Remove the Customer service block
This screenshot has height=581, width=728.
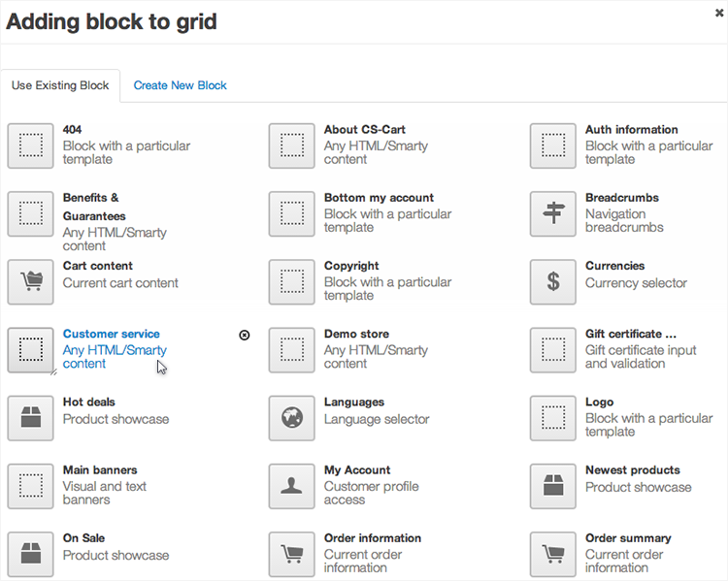(245, 335)
